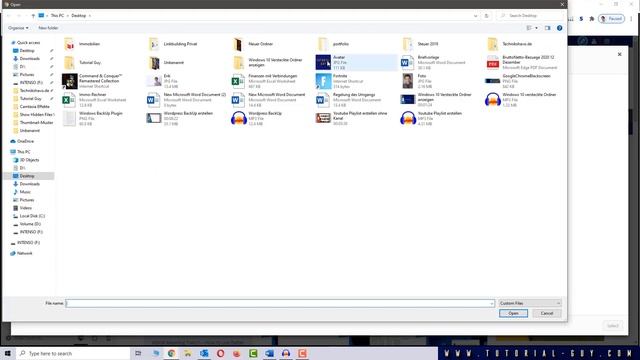The height and width of the screenshot is (360, 640).
Task: Click the Windows Start button
Action: point(7,353)
